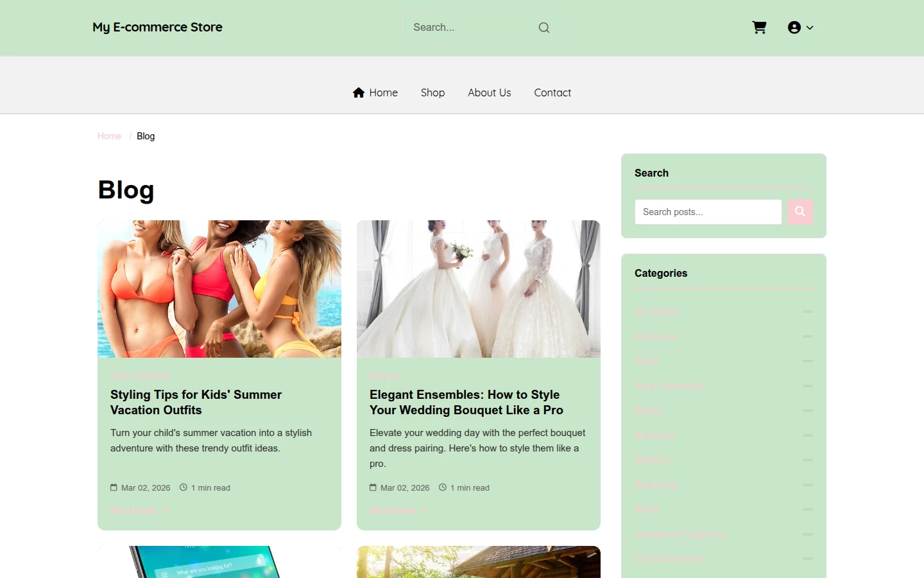Click "1 min read" on the Kids' Summer post
924x578 pixels.
coord(210,488)
